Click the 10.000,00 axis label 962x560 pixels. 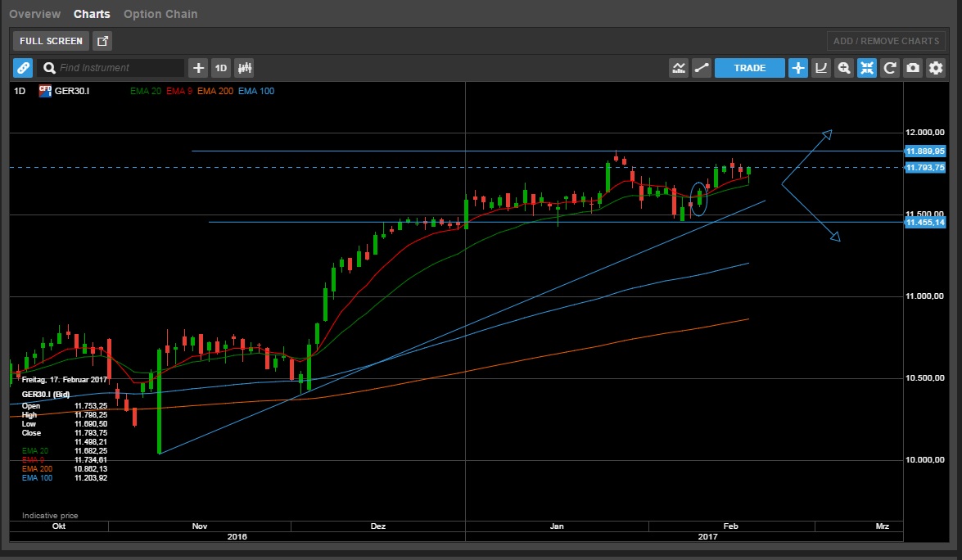924,460
